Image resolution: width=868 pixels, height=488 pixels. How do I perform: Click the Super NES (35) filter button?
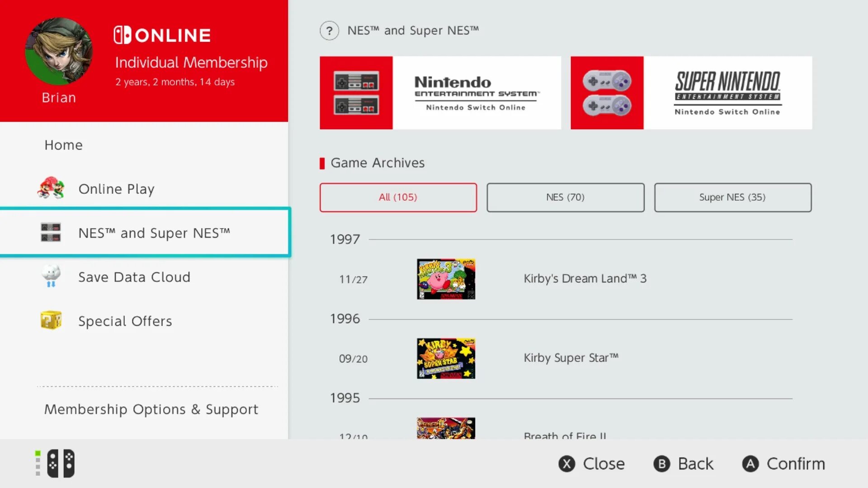pos(732,197)
